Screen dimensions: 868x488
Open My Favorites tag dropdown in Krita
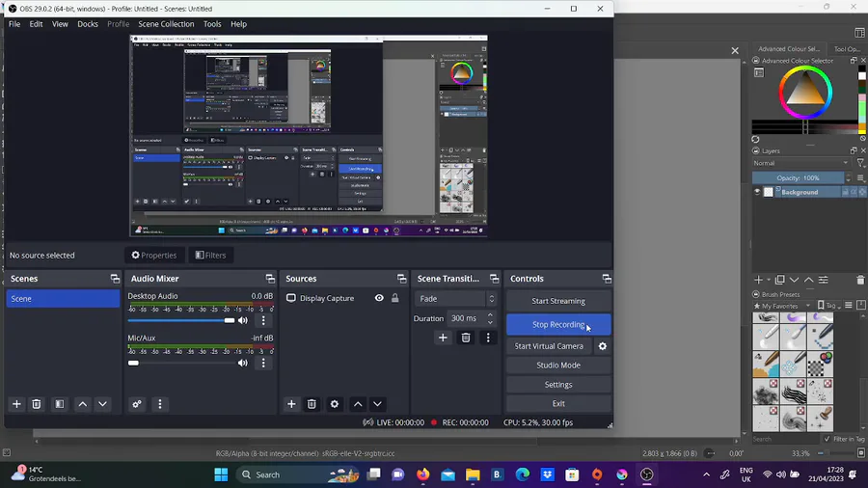coord(781,306)
